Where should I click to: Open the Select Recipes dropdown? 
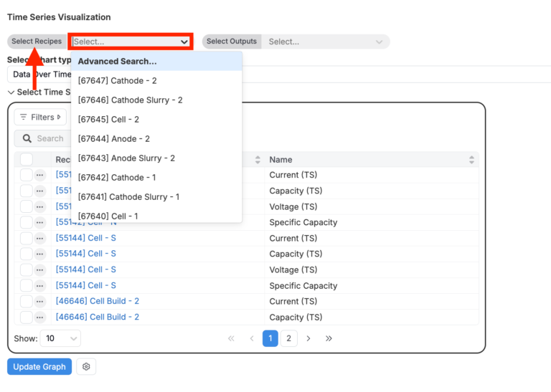pos(131,42)
